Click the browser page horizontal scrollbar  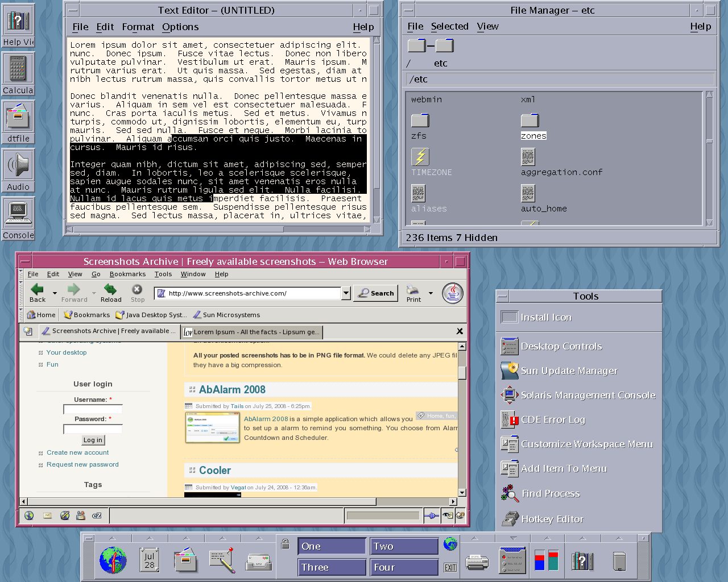pyautogui.click(x=202, y=502)
